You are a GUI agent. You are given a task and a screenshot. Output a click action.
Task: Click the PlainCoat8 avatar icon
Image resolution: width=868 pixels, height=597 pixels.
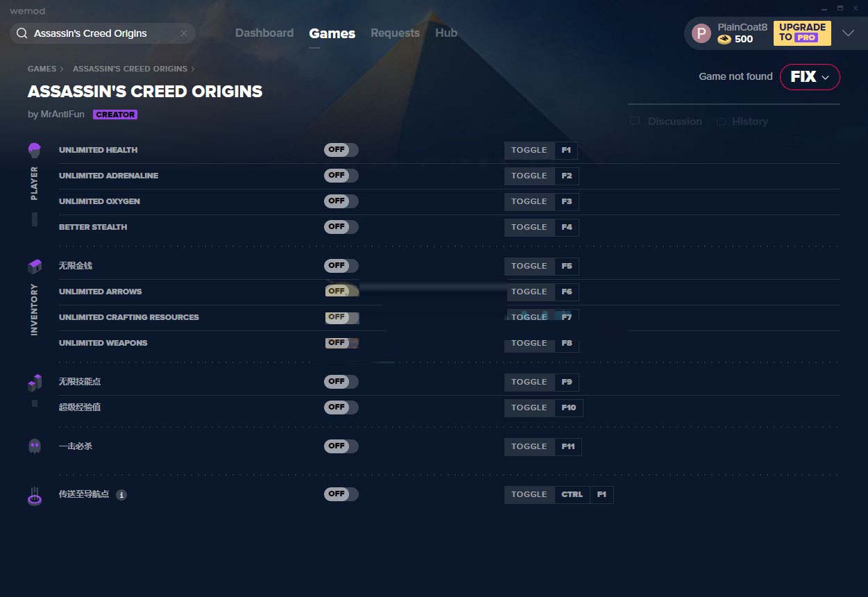point(701,33)
